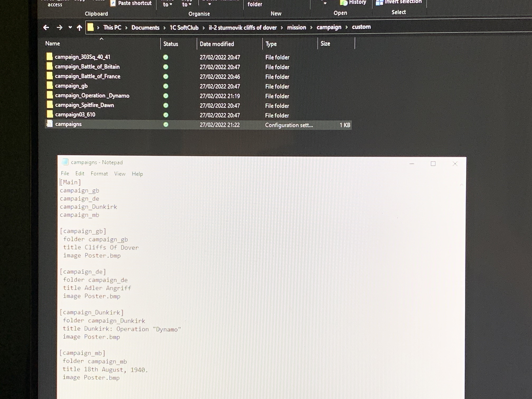Open Notepad File menu
This screenshot has height=399, width=532.
click(65, 173)
